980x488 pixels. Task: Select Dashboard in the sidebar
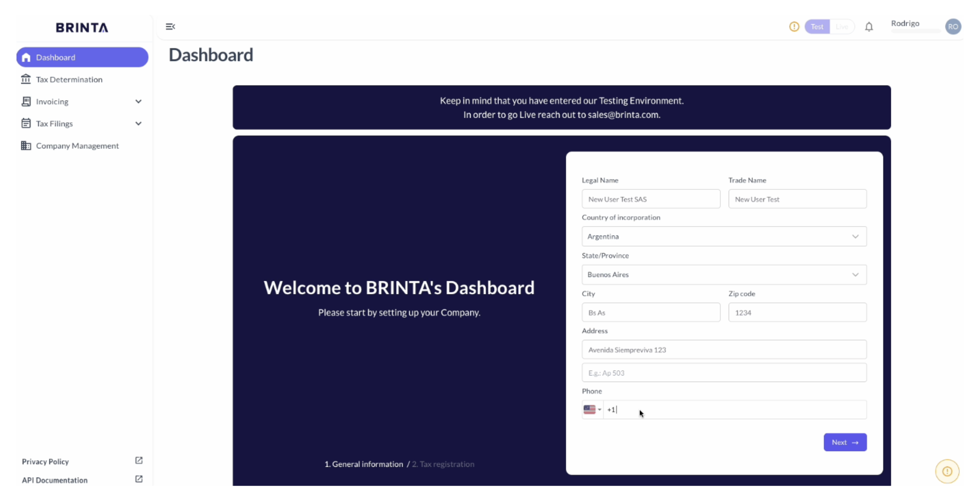82,57
